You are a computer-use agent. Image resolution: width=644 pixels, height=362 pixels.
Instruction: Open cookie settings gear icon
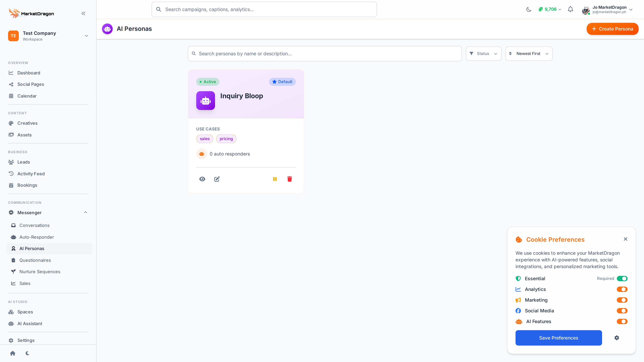pos(617,338)
